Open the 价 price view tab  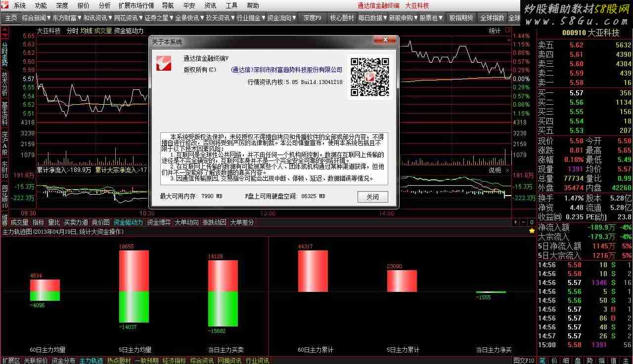[554, 361]
